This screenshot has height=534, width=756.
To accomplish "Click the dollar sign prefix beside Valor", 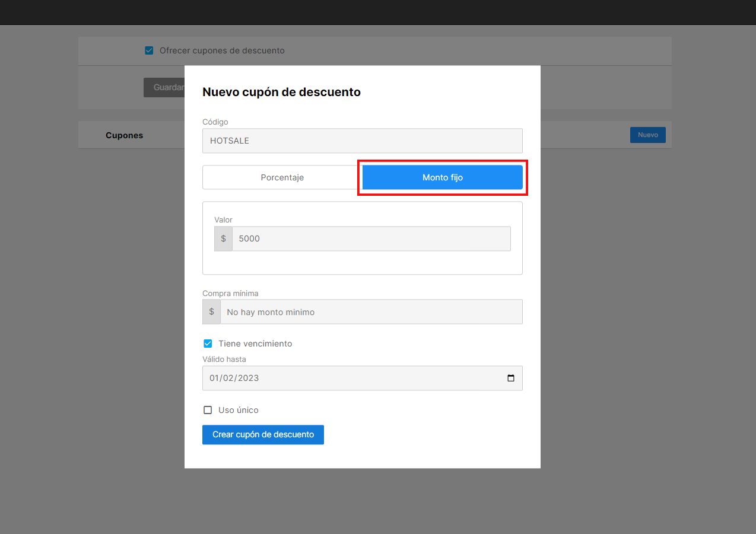I will (223, 239).
